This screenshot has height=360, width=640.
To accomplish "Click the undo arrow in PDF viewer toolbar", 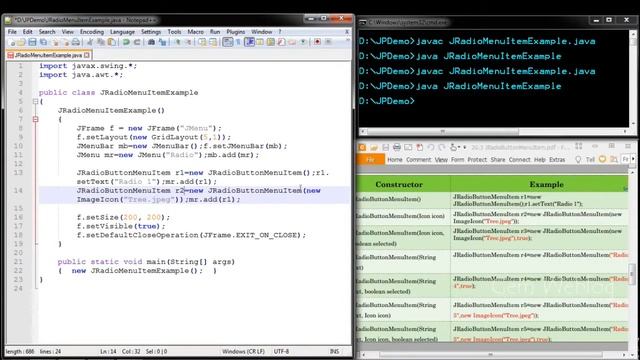I will 431,147.
